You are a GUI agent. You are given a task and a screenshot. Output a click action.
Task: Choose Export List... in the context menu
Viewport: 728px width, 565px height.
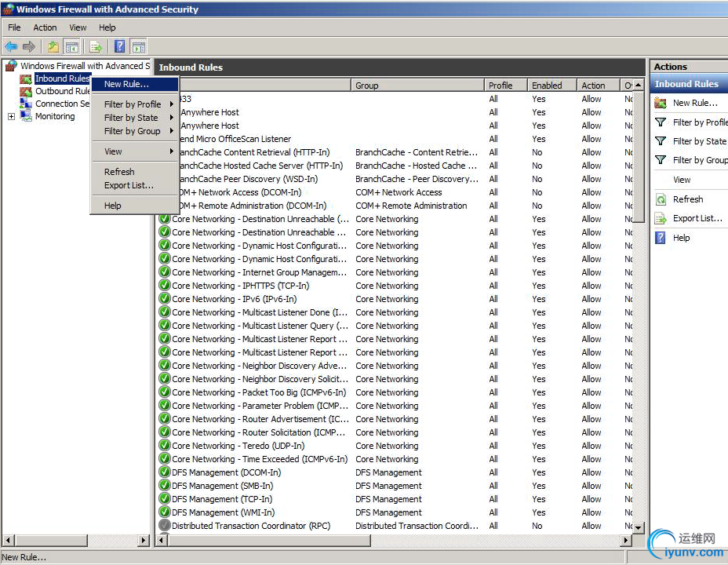click(x=129, y=185)
